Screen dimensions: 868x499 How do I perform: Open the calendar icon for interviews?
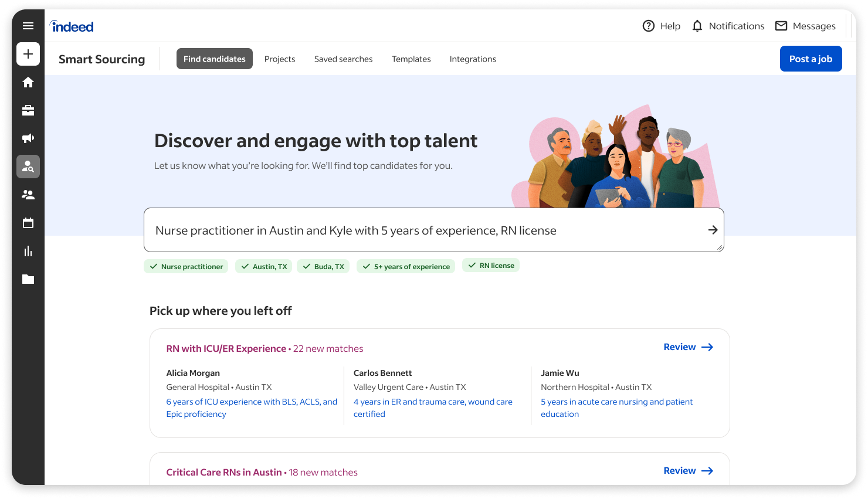[x=28, y=223]
